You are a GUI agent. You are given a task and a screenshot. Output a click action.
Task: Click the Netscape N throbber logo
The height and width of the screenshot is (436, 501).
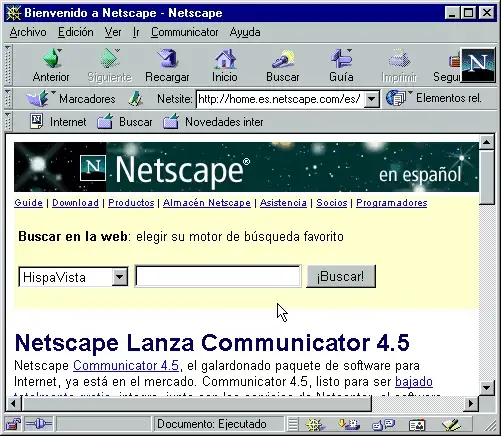tap(477, 65)
